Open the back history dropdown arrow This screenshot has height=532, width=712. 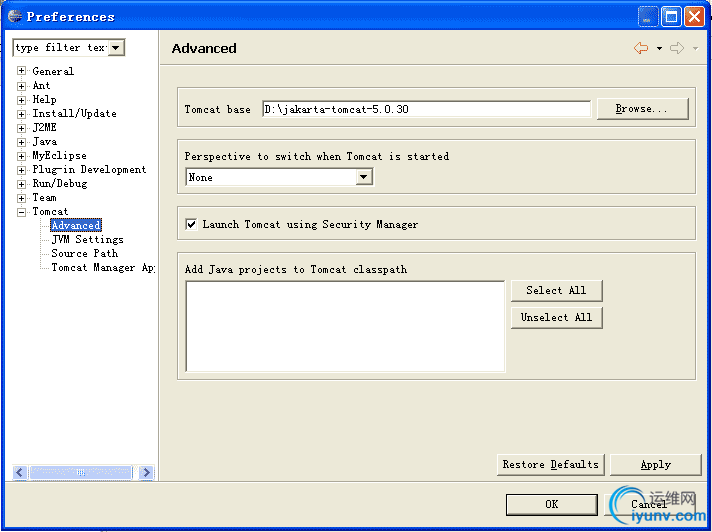coord(659,49)
